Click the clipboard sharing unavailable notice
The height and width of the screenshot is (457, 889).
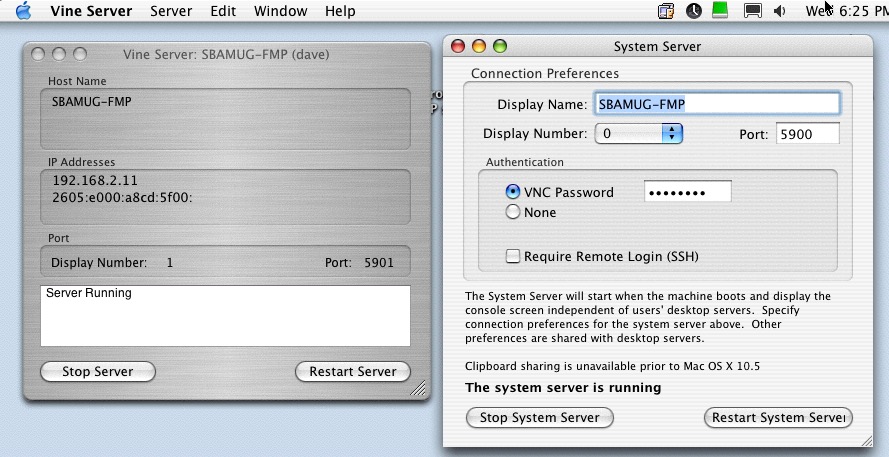click(612, 366)
